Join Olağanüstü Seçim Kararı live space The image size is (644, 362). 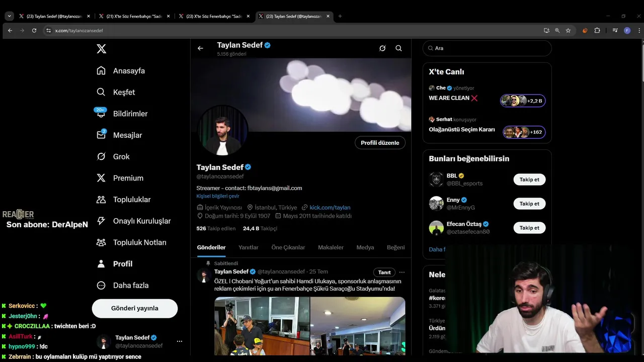tap(487, 126)
